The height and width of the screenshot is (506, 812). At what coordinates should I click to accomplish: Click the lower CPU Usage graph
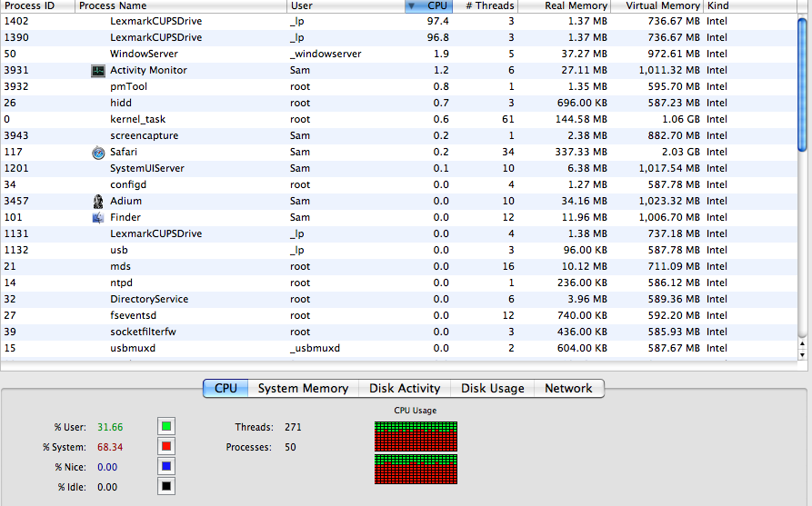click(416, 469)
